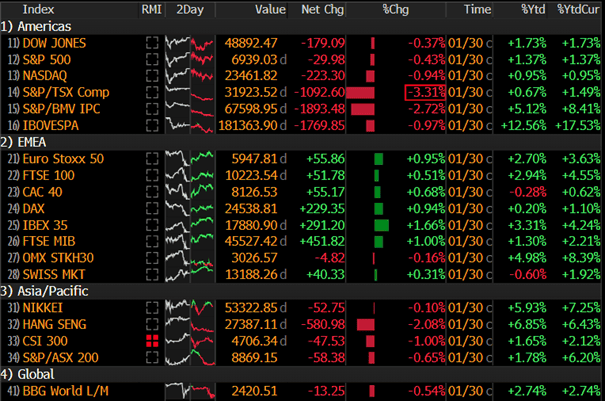Open the Euro Stoxx 50 sparkline chart
This screenshot has height=401, width=605.
point(190,158)
